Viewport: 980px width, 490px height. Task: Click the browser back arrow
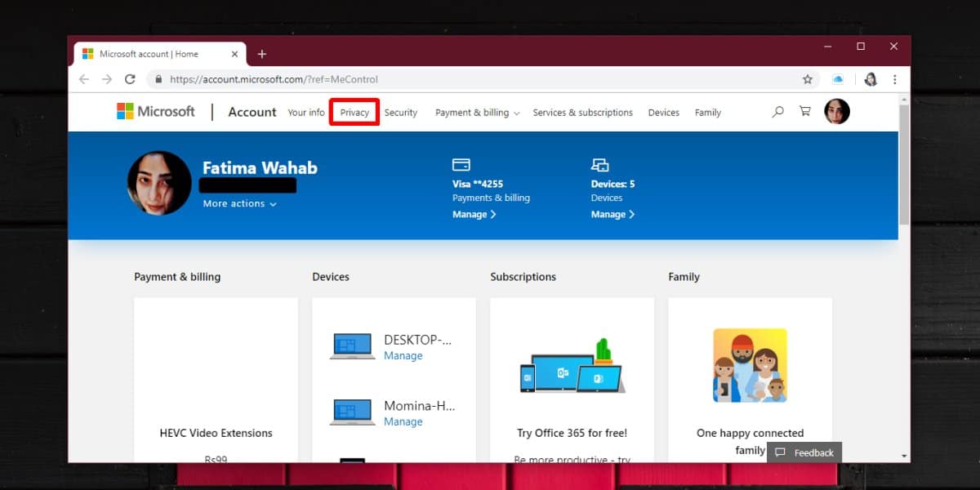[83, 79]
